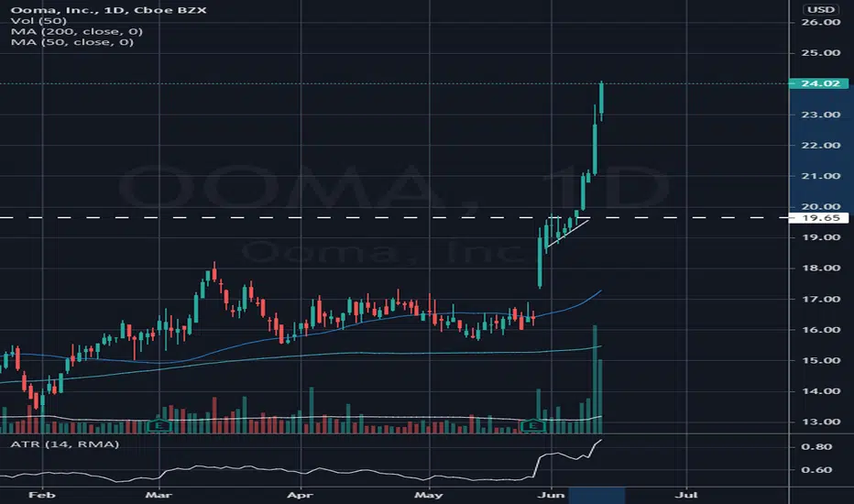Click the Feb label on time axis
This screenshot has height=504, width=854.
click(42, 495)
